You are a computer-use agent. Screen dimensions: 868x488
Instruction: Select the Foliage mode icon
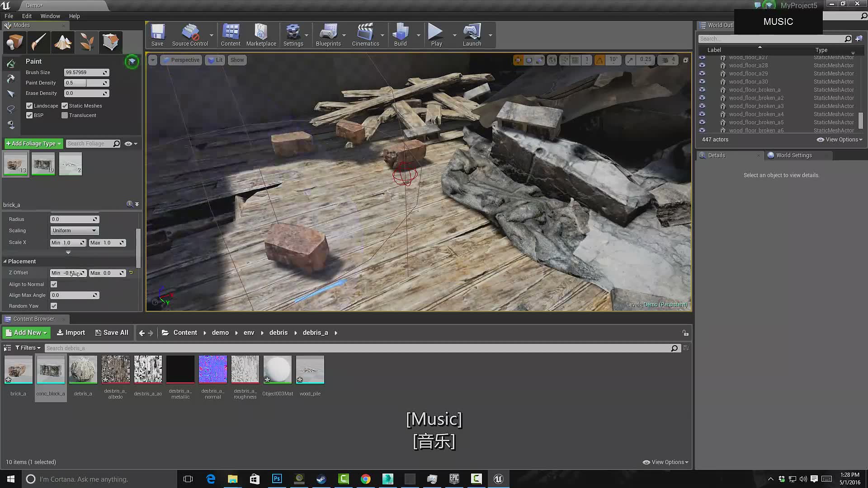coord(87,42)
